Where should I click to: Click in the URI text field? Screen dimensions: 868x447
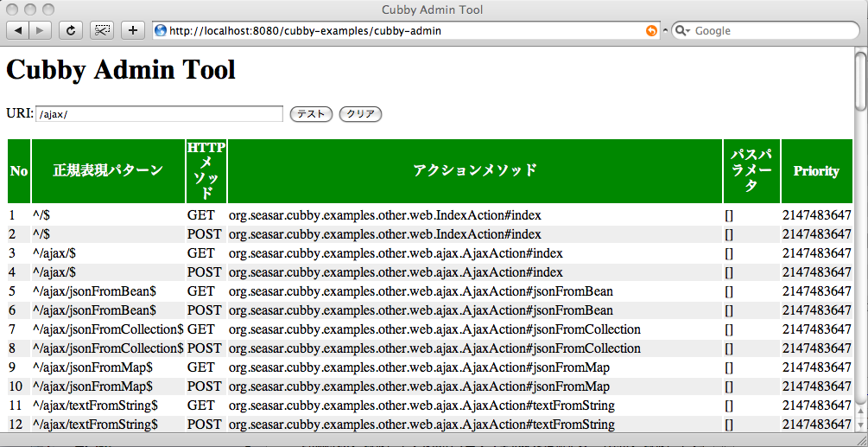tap(159, 114)
